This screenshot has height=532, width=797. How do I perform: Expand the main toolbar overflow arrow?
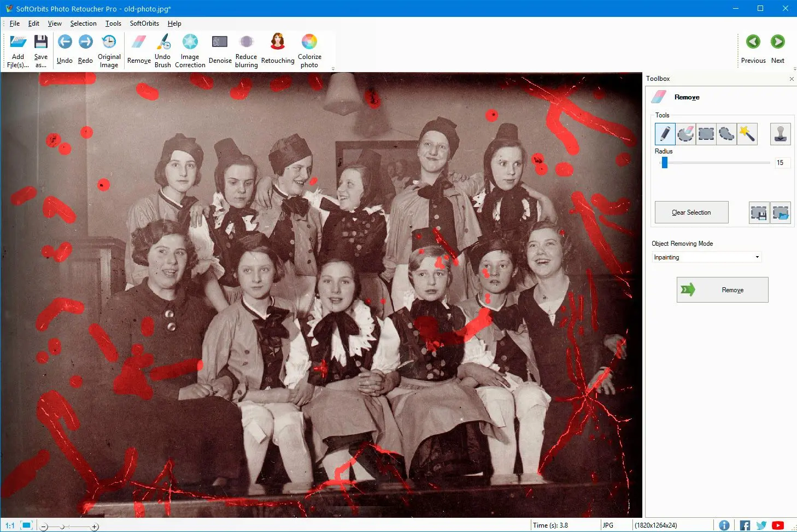[x=333, y=69]
